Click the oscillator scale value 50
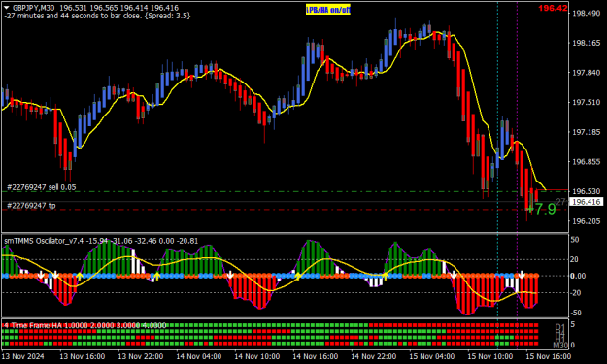Viewport: 607px width, 364px height. tap(575, 240)
